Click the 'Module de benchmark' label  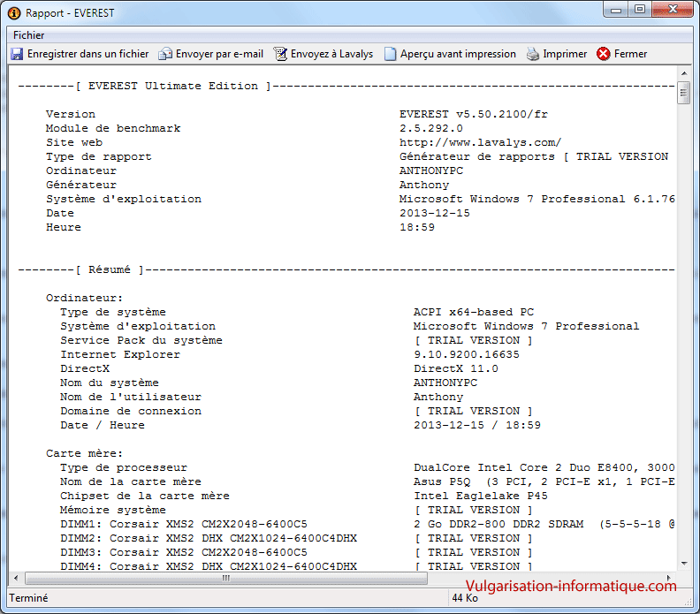click(x=113, y=128)
